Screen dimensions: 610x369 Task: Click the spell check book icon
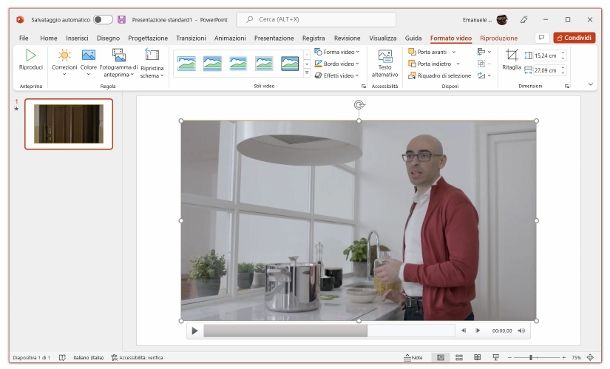pos(62,357)
